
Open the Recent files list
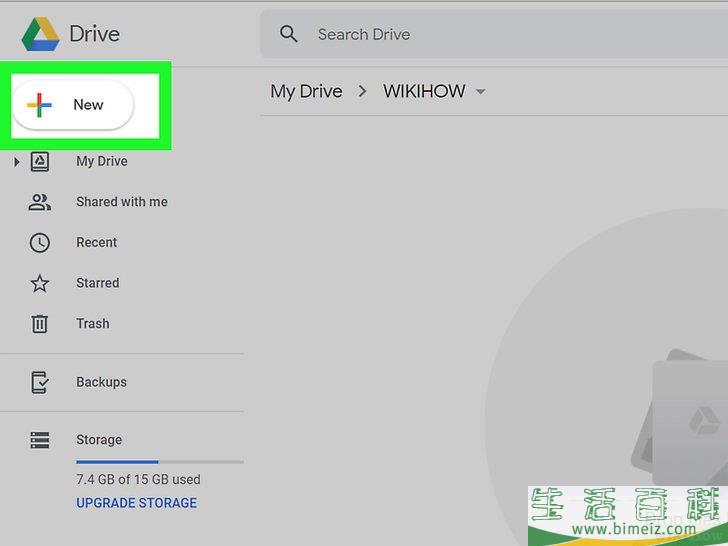pyautogui.click(x=97, y=242)
